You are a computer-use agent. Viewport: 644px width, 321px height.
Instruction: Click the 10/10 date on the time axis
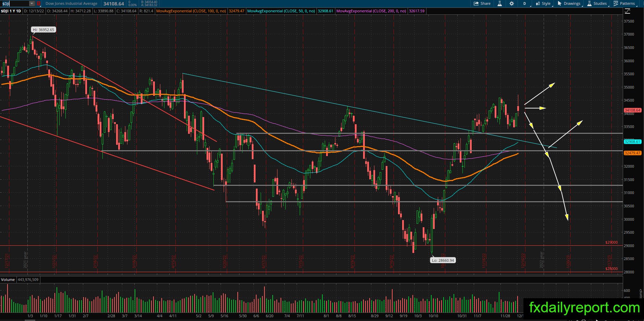(433, 316)
